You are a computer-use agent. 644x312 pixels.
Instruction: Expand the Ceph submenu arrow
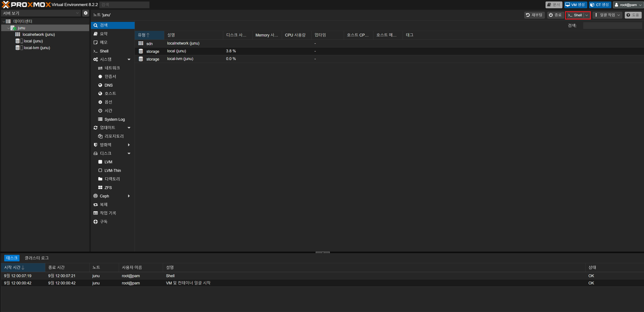[x=129, y=196]
